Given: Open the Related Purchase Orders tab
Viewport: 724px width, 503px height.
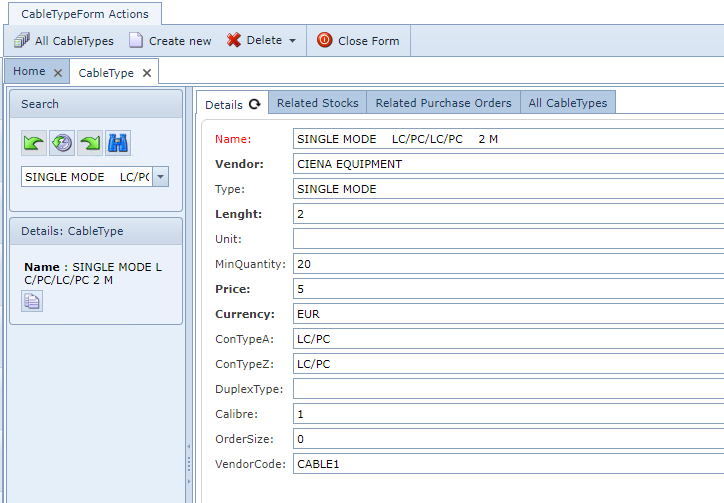Looking at the screenshot, I should coord(443,103).
